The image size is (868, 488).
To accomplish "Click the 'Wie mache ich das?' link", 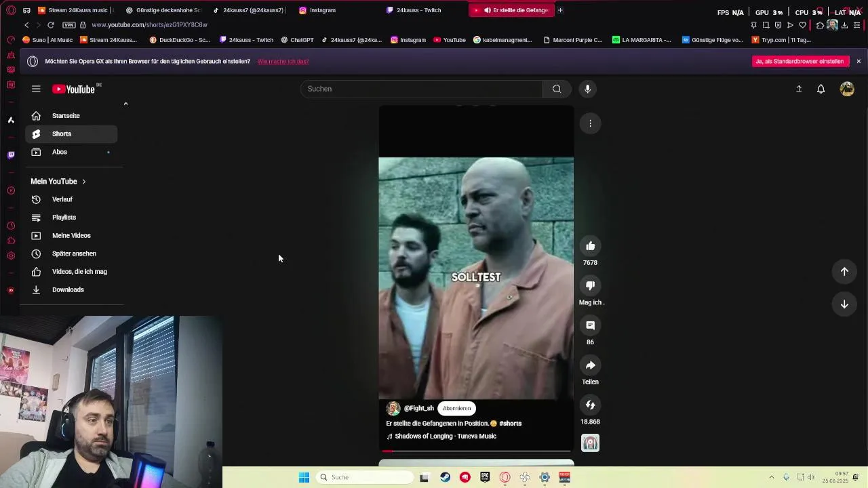I will 283,61.
